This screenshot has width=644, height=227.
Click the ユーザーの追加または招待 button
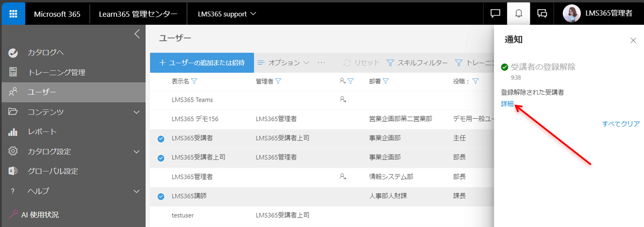202,63
